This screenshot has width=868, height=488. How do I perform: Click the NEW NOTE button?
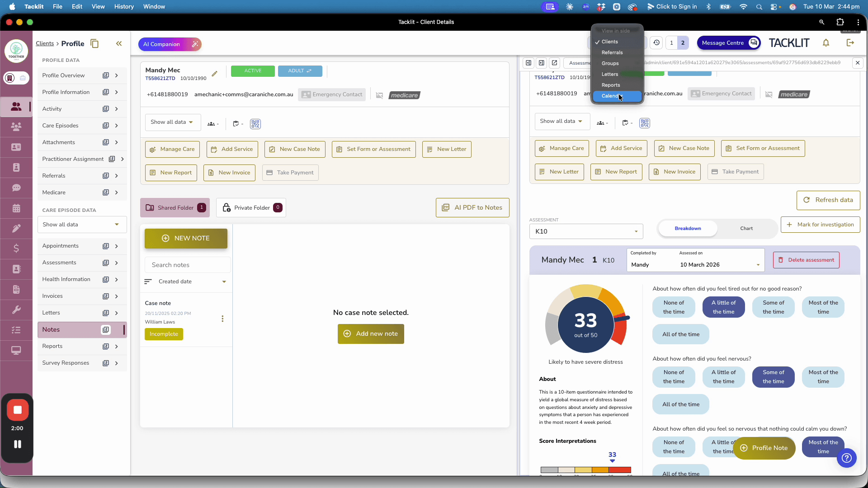pyautogui.click(x=186, y=239)
